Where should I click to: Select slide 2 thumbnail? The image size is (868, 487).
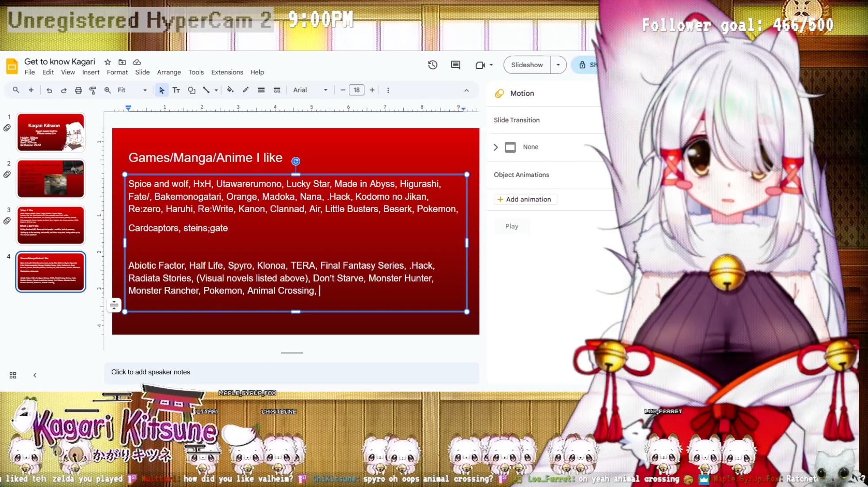(x=51, y=179)
